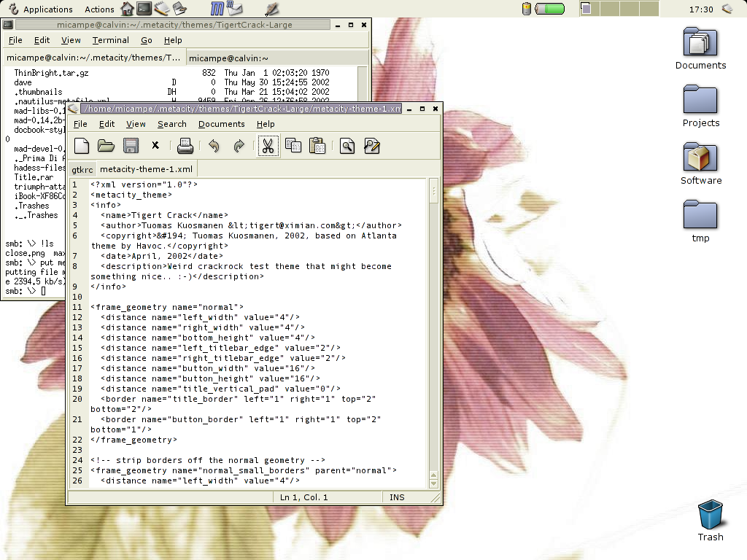Open Find using the magnifier icon
The image size is (747, 560).
click(347, 147)
